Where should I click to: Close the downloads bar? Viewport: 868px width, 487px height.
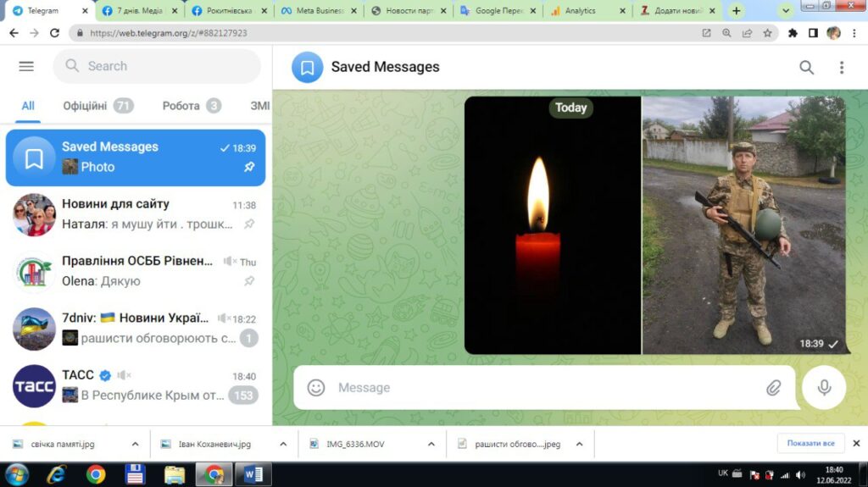tap(856, 443)
